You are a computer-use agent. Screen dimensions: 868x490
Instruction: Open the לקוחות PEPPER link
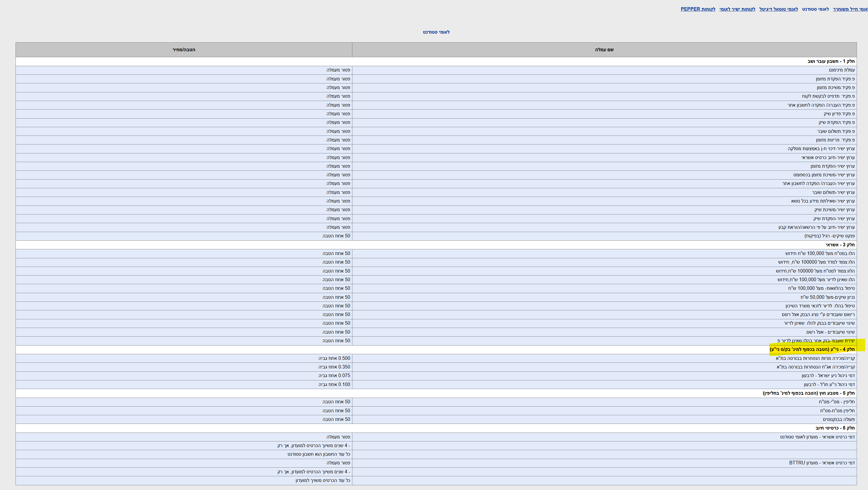coord(698,9)
